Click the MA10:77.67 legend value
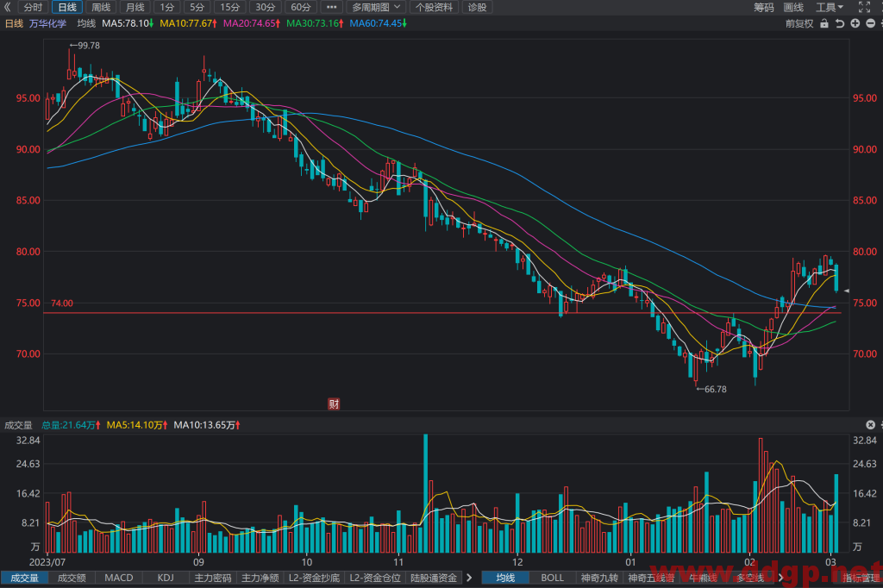Viewport: 883px width, 588px height. 189,23
